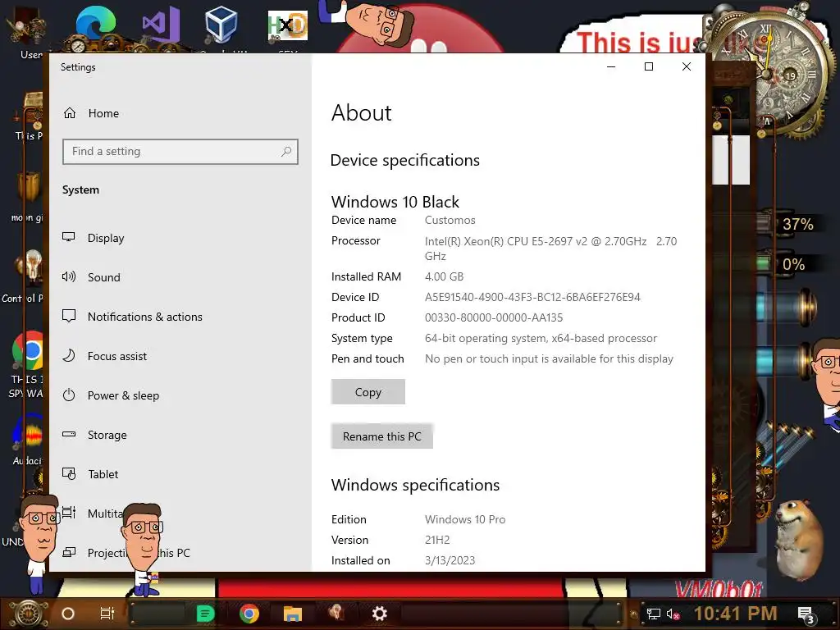Open Storage settings
Viewport: 840px width, 630px height.
click(x=107, y=435)
